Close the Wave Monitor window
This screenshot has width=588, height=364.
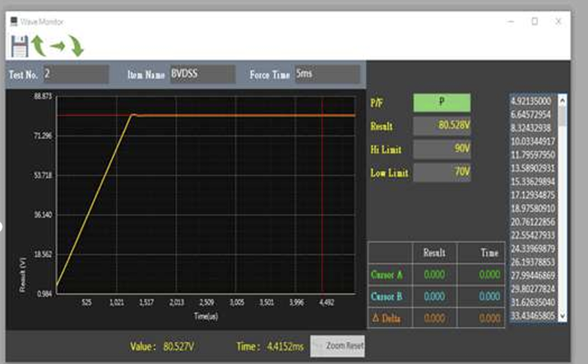[558, 21]
